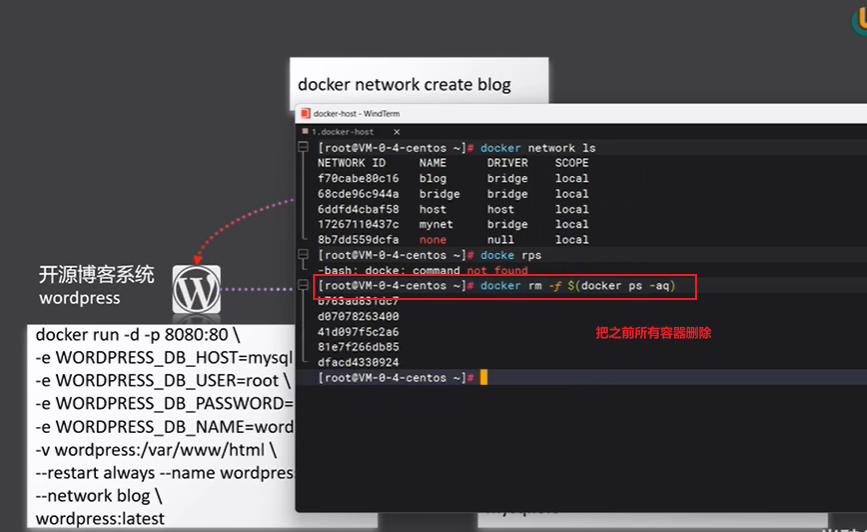Click the docker rm -f command text
Viewport: 867px width, 532px height.
(x=577, y=286)
